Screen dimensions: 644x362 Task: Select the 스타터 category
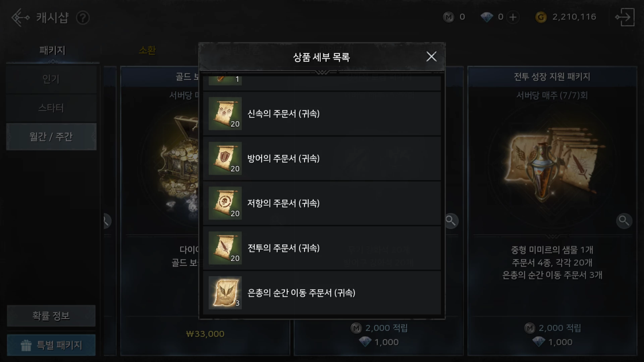click(x=51, y=108)
